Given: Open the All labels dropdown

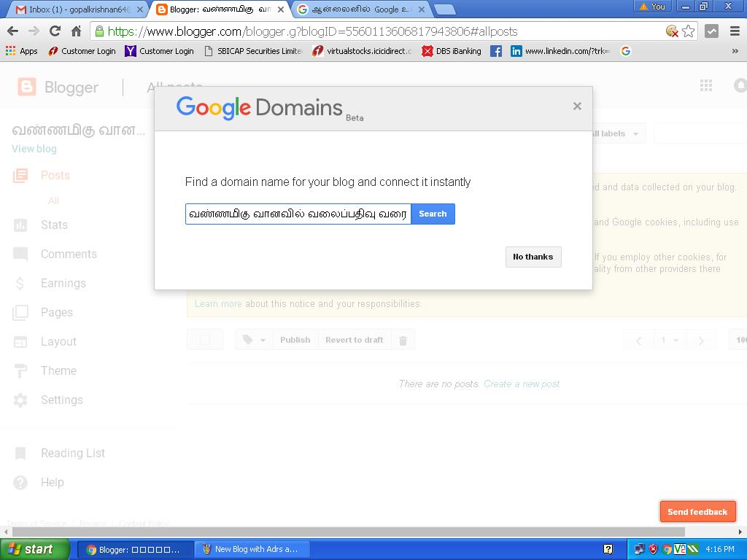Looking at the screenshot, I should (618, 134).
